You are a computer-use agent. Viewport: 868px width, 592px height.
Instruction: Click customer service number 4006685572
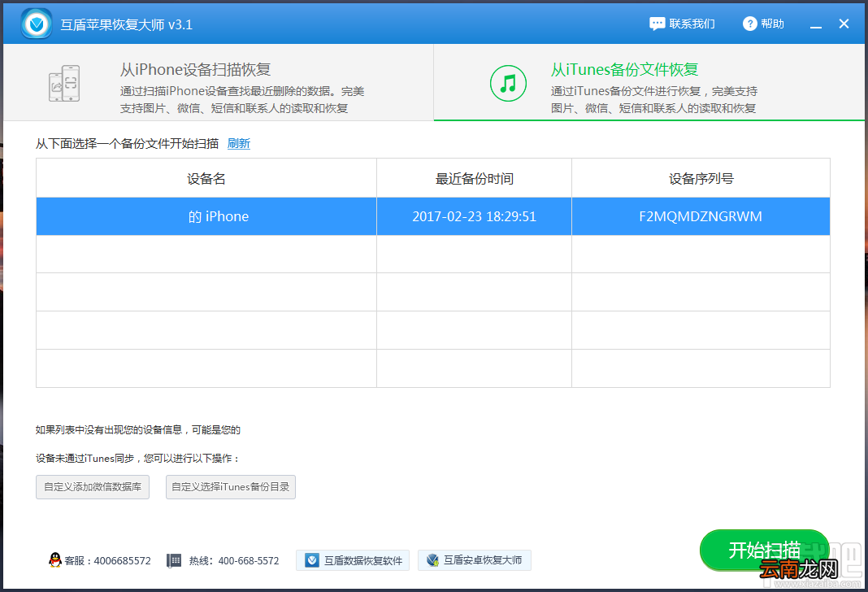(x=123, y=561)
